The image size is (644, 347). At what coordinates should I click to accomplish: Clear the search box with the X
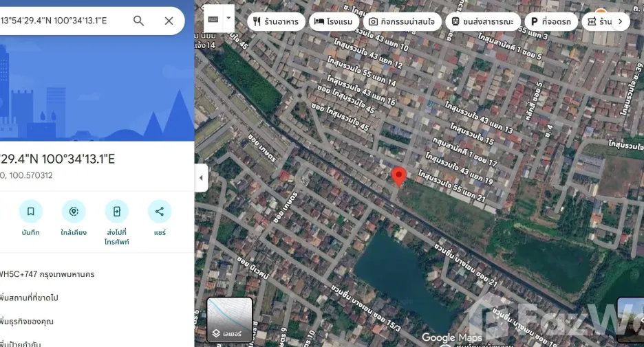coord(169,21)
